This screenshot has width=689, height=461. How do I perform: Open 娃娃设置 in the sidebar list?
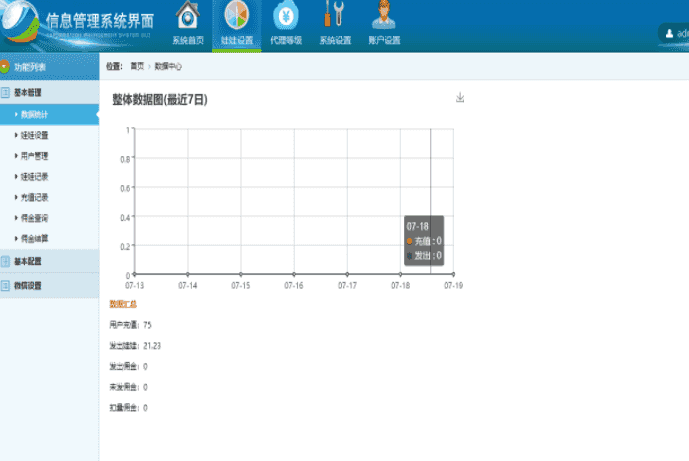(34, 135)
